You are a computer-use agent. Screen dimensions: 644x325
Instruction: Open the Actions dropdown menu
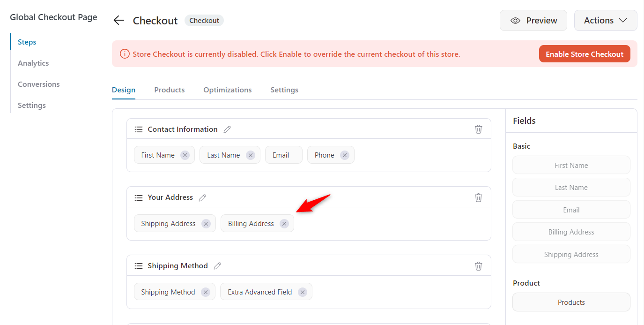point(606,21)
